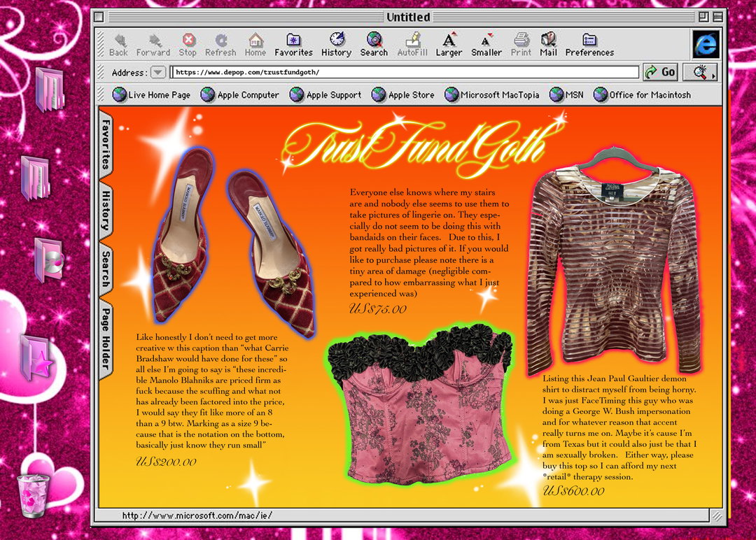The image size is (756, 540).
Task: Click the Print toolbar icon
Action: click(x=521, y=44)
